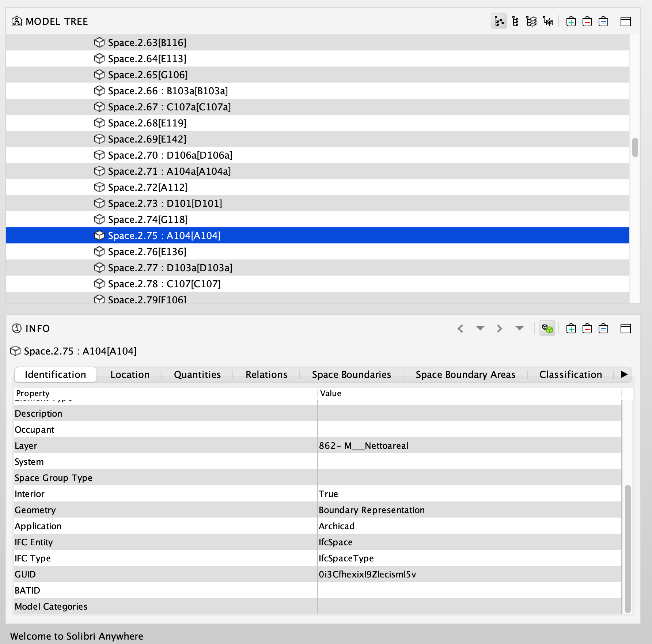The image size is (652, 644).
Task: Show more Info tabs with right arrow
Action: coord(624,374)
